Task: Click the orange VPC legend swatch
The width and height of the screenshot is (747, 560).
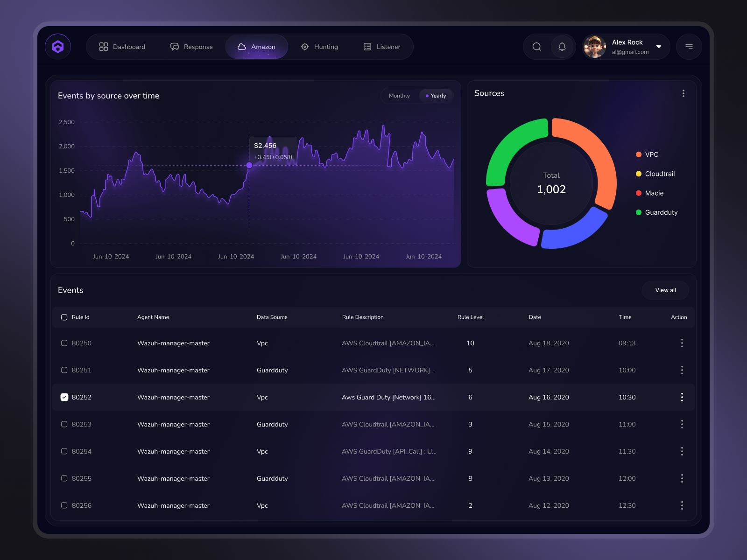Action: pos(638,154)
